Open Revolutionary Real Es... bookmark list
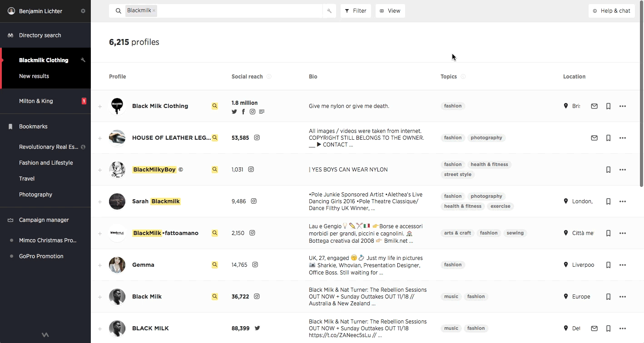 tap(49, 147)
